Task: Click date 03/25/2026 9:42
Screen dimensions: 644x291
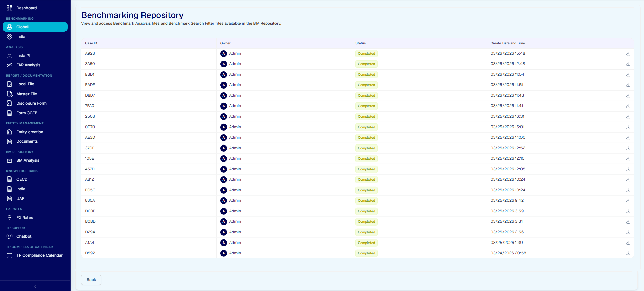Action: click(507, 200)
